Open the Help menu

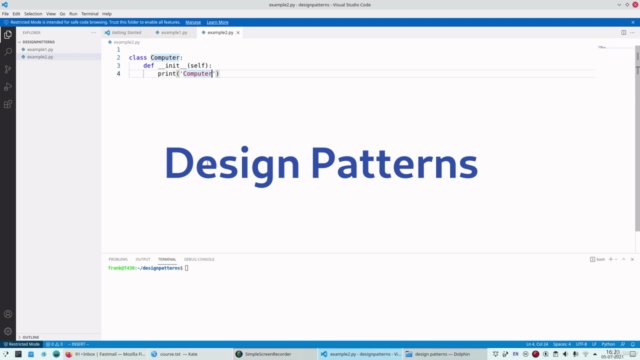tap(107, 13)
